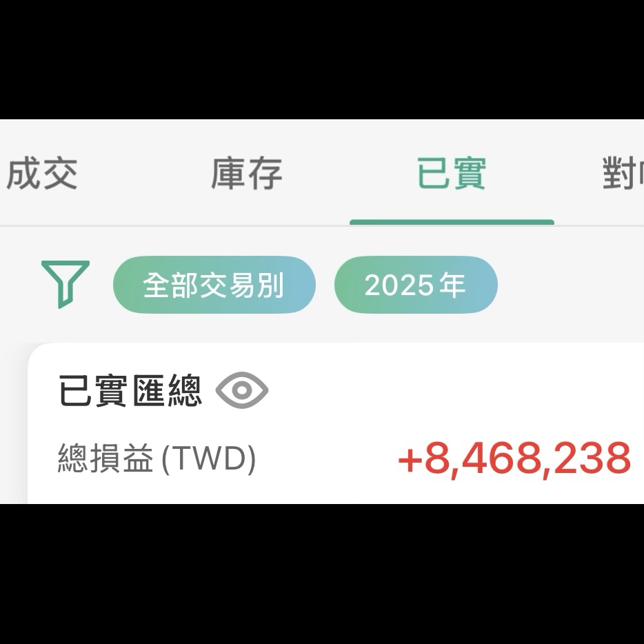Select the 已實 tab
Viewport: 644px width, 644px height.
(x=452, y=174)
